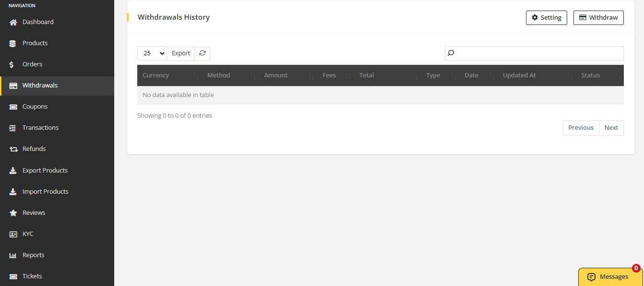This screenshot has height=286, width=644.
Task: Sort table by Fees column
Action: click(335, 75)
